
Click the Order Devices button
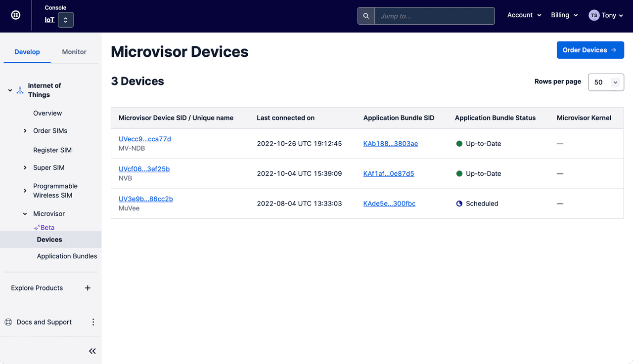(590, 50)
